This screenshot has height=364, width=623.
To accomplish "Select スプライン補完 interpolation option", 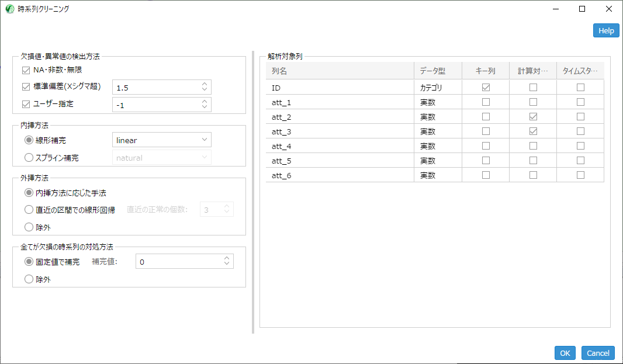I will click(29, 157).
